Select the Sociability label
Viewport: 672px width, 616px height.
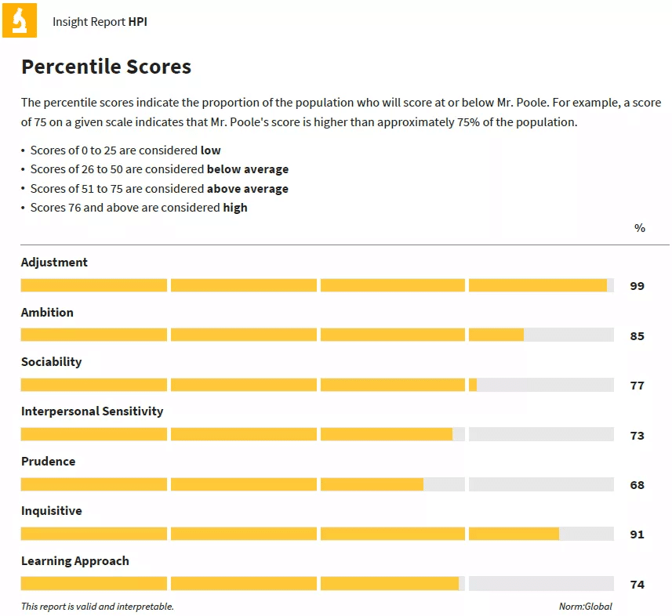[52, 362]
